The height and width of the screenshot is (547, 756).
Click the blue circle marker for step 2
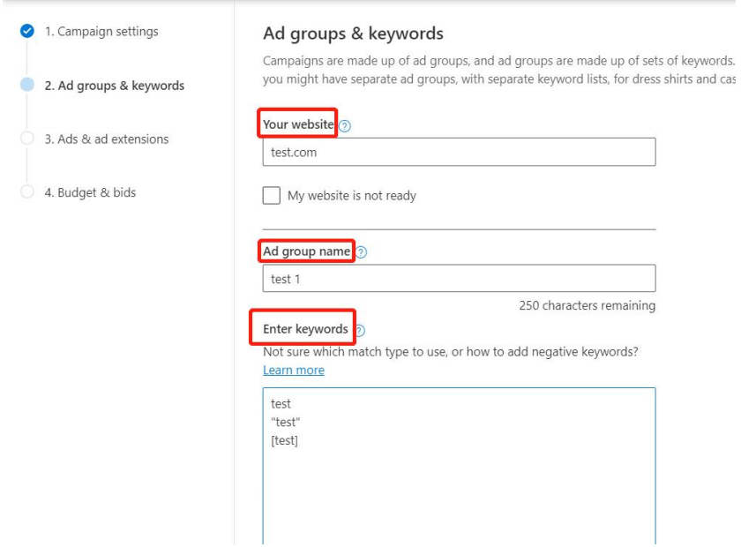click(27, 86)
